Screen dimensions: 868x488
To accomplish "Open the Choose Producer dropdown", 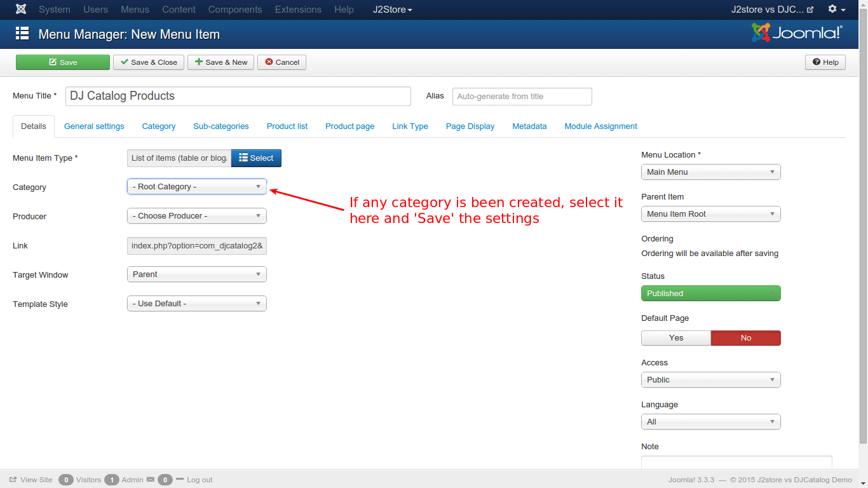I will 197,216.
